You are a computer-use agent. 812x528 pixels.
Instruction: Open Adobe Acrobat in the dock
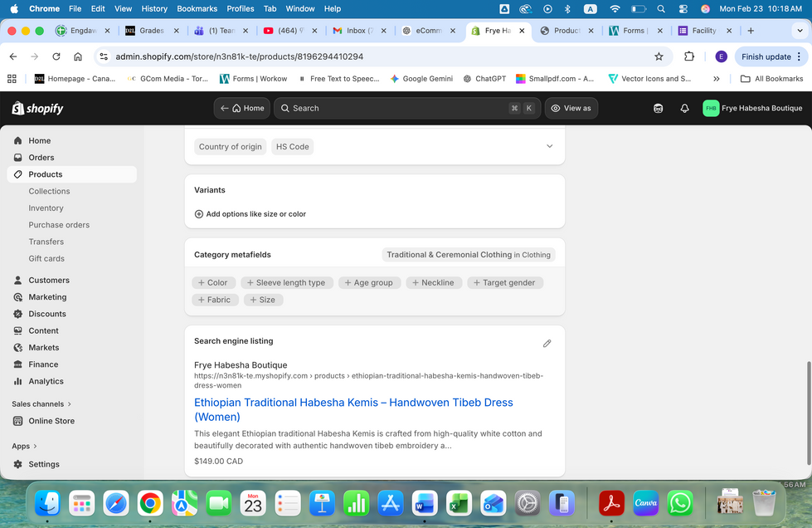(x=611, y=503)
